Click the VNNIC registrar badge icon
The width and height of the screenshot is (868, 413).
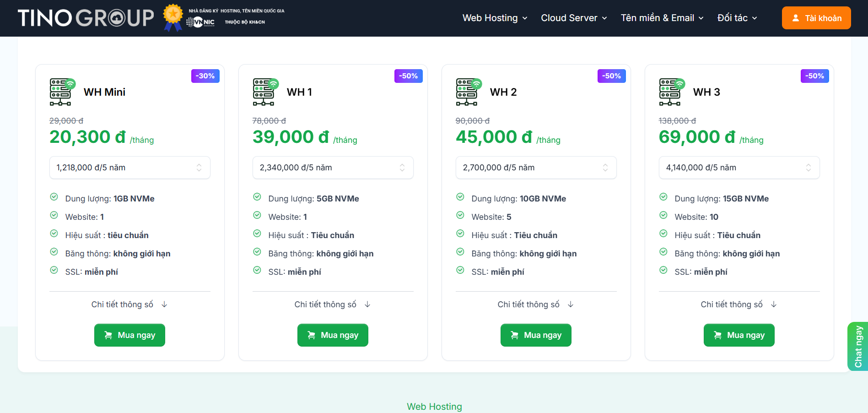click(x=200, y=22)
